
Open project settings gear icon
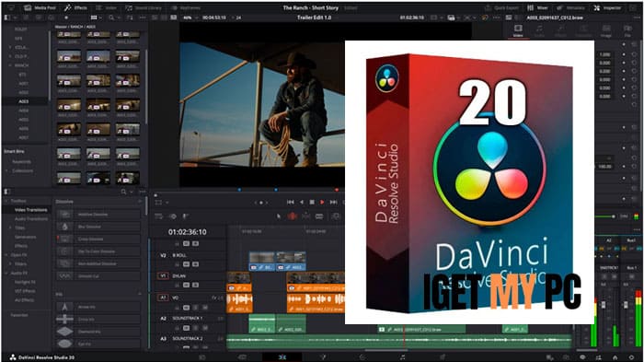click(x=632, y=357)
